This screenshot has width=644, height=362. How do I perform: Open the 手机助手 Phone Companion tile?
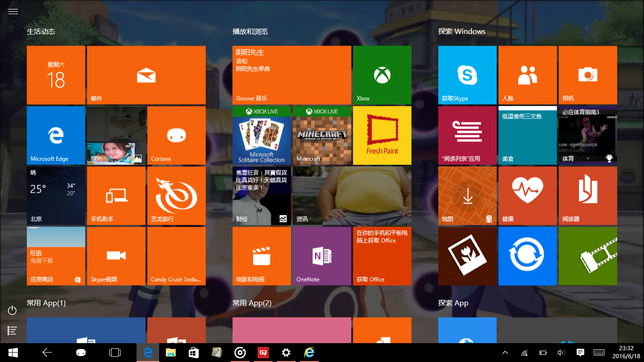tap(116, 196)
